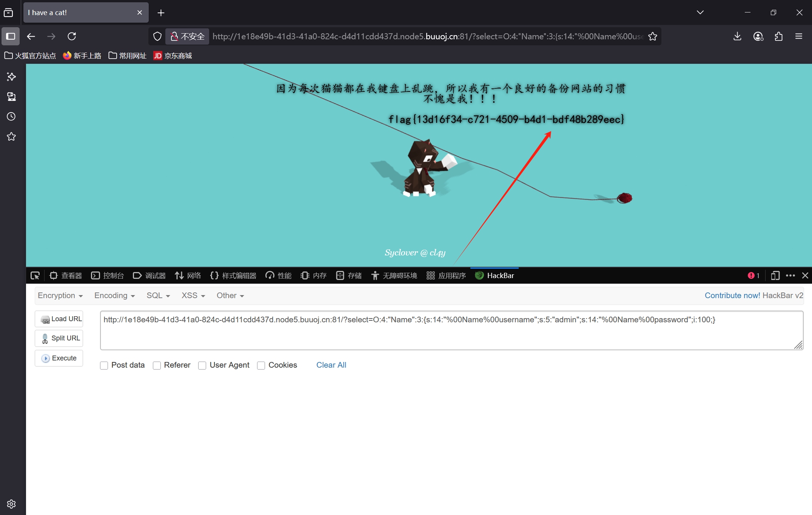Check the Referer checkbox
This screenshot has width=812, height=515.
(x=157, y=365)
